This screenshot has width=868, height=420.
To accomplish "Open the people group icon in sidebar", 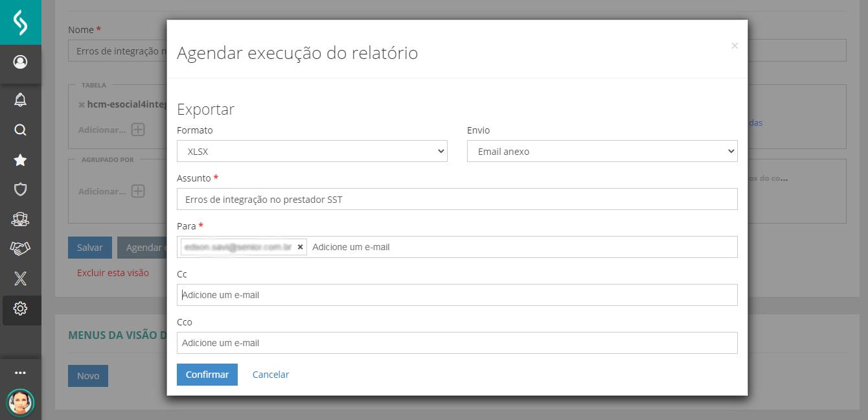I will 20,219.
